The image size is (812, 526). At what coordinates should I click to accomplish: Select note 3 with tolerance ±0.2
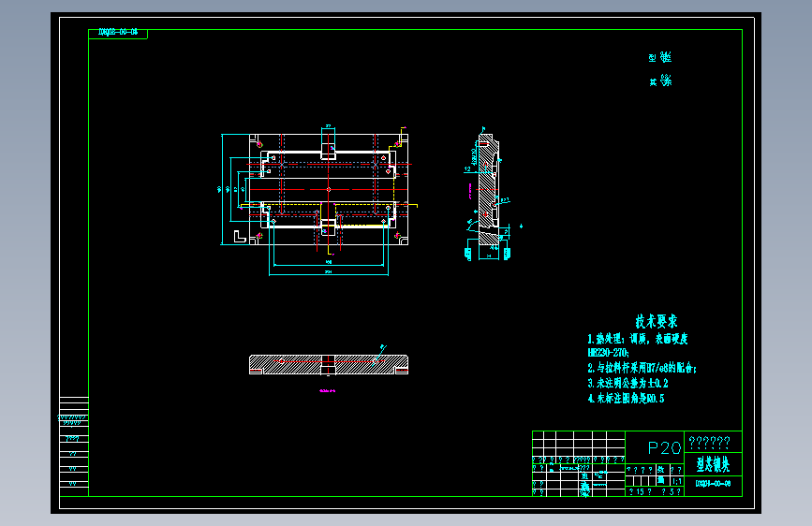point(627,383)
